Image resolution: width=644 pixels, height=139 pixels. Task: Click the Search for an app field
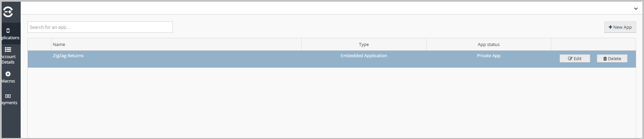100,27
